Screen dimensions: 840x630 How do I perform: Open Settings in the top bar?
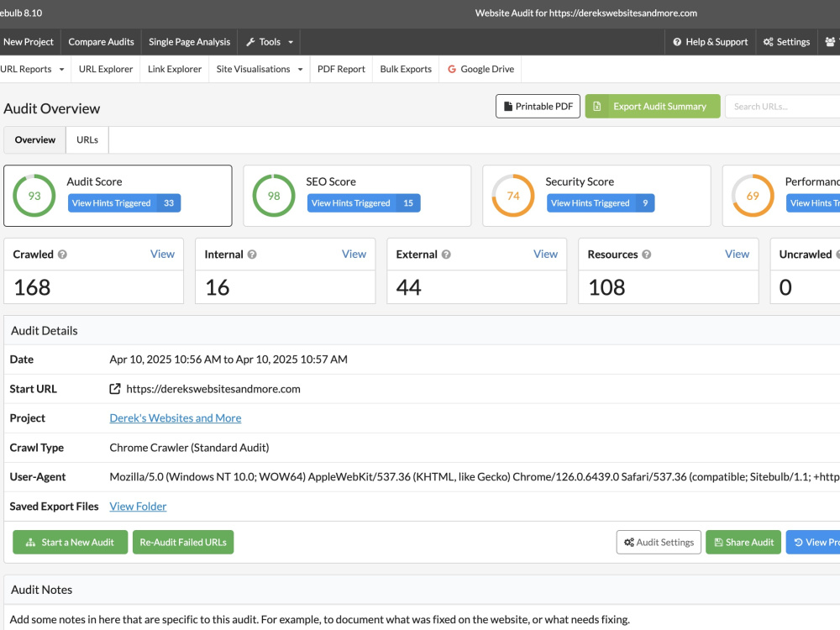[786, 42]
